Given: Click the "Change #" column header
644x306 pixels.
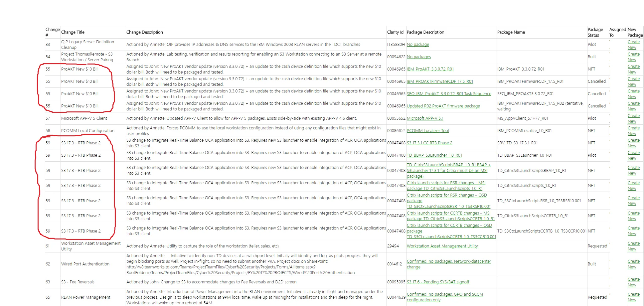Looking at the screenshot, I should (53, 32).
